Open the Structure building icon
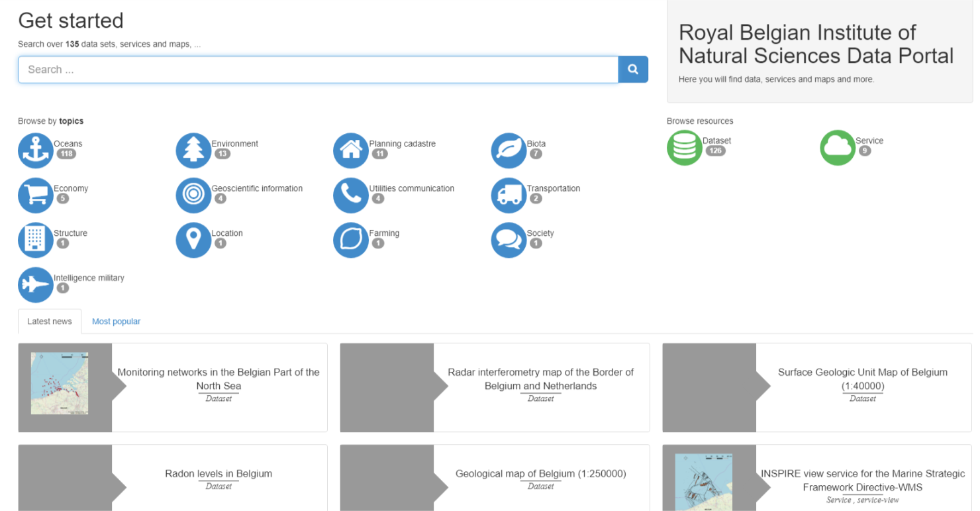Image resolution: width=980 pixels, height=511 pixels. [x=35, y=240]
